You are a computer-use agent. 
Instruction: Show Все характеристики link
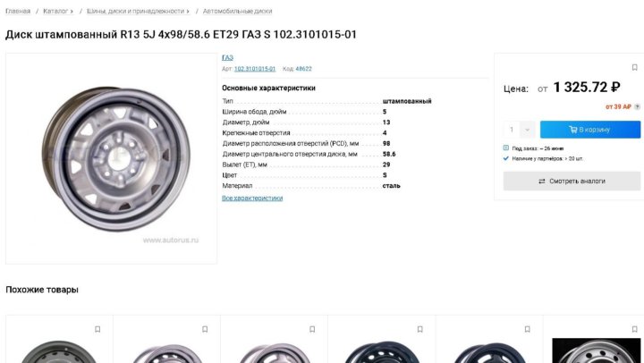[252, 198]
